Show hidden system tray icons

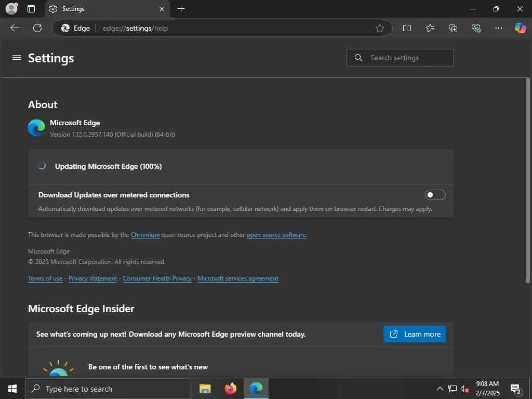point(440,389)
